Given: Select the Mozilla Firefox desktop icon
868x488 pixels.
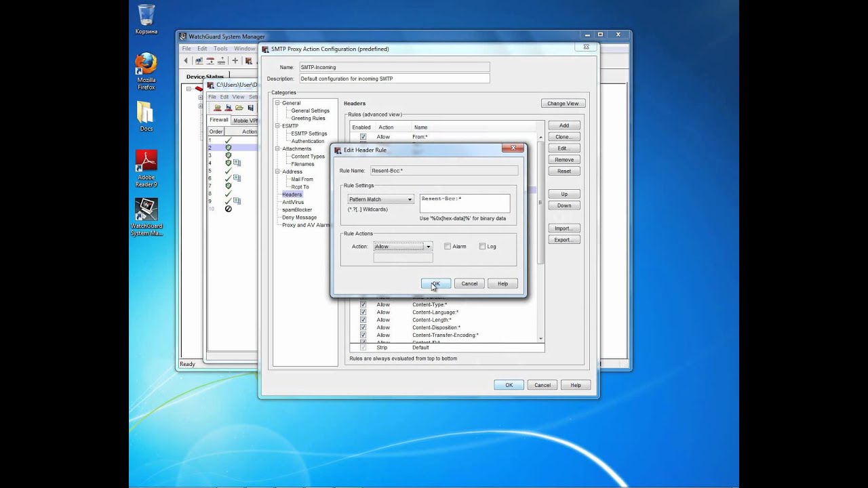Looking at the screenshot, I should [146, 70].
